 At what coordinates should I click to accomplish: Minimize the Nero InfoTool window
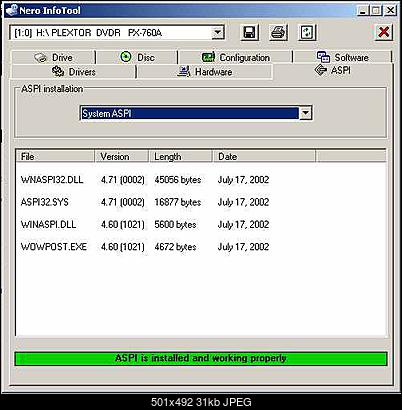(363, 11)
